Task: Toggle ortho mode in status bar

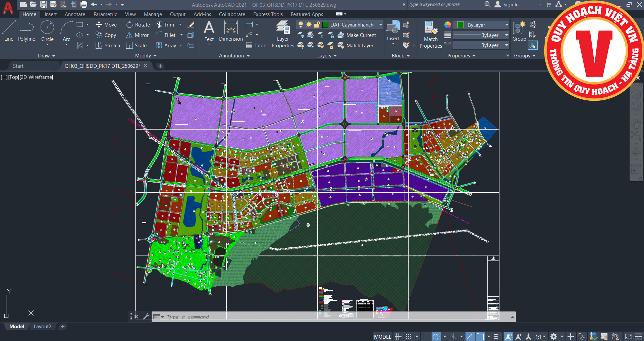Action: tap(426, 337)
